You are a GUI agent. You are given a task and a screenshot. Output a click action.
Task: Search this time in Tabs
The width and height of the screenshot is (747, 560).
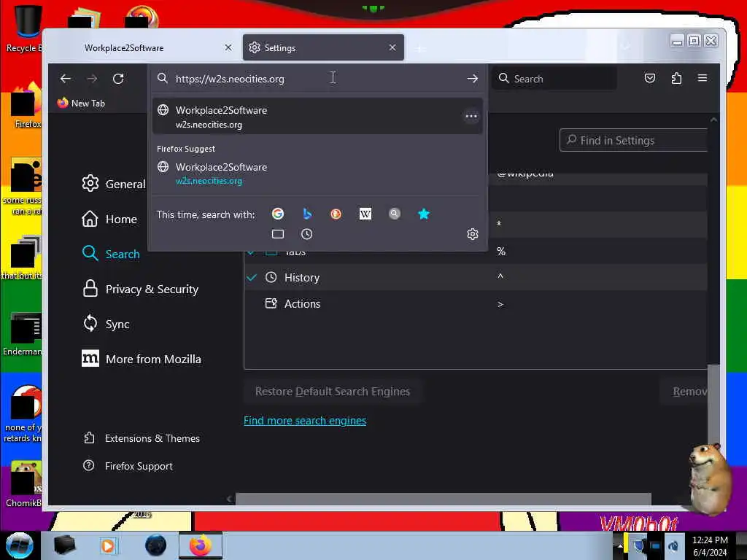pyautogui.click(x=278, y=234)
